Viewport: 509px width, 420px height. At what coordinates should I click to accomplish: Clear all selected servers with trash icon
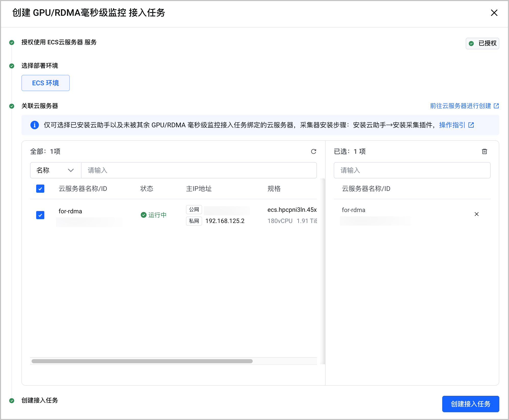(x=485, y=151)
